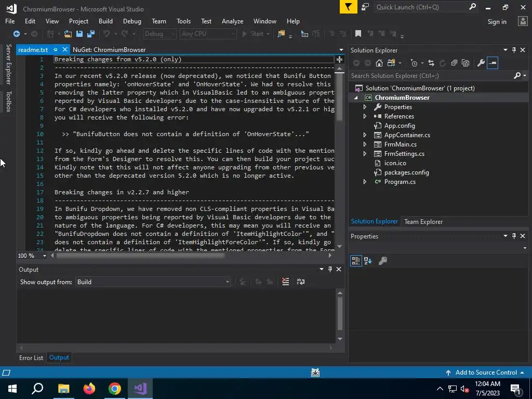The image size is (532, 399).
Task: Select packages.config in Solution Explorer
Action: pos(406,172)
